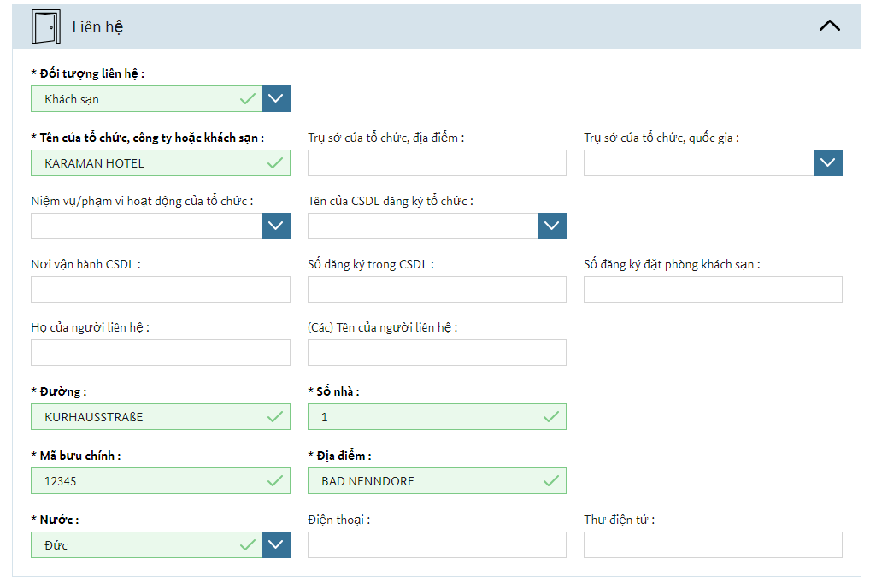
Task: Click Trụ sở của tổ chức, địa điểm field
Action: (x=437, y=163)
